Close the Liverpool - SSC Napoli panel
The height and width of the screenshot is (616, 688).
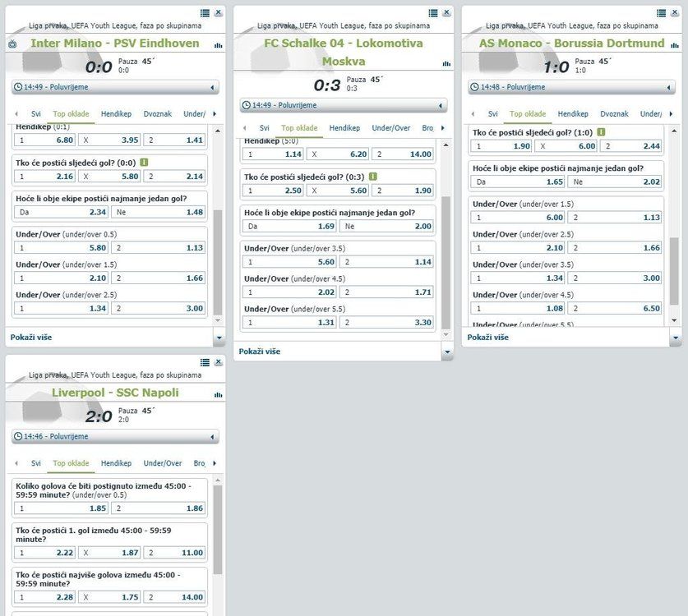coord(218,362)
